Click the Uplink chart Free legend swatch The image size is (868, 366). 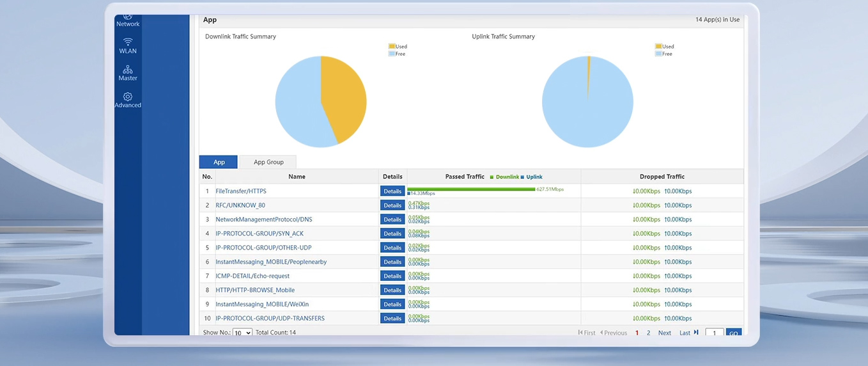click(658, 54)
